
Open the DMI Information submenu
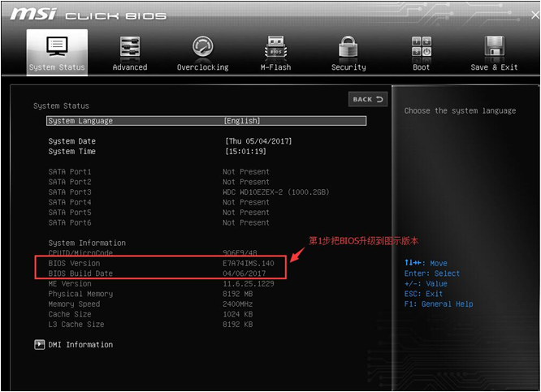(x=80, y=344)
